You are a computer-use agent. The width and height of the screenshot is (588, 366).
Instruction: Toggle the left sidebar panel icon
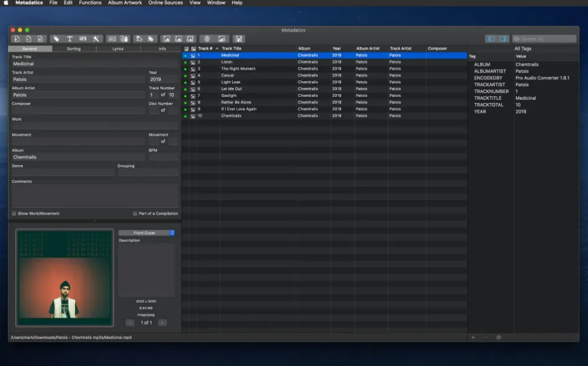tap(491, 38)
